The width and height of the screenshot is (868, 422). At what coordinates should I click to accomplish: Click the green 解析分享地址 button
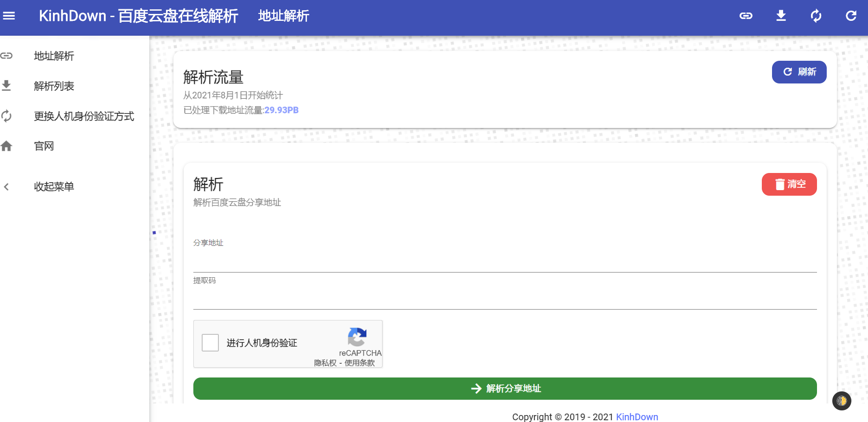505,389
